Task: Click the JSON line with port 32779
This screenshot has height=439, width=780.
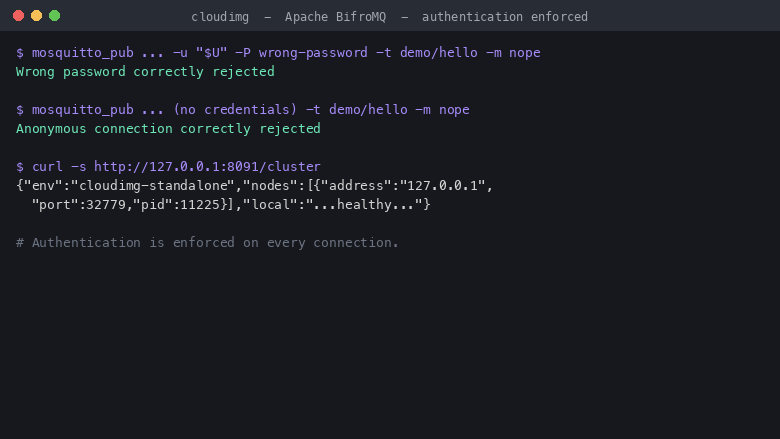Action: click(x=231, y=205)
